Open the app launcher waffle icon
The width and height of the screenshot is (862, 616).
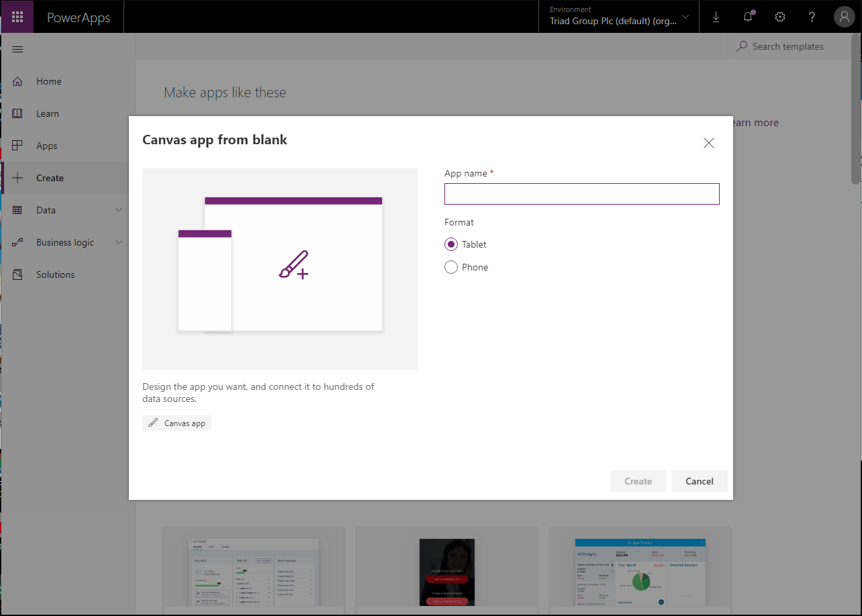17,17
